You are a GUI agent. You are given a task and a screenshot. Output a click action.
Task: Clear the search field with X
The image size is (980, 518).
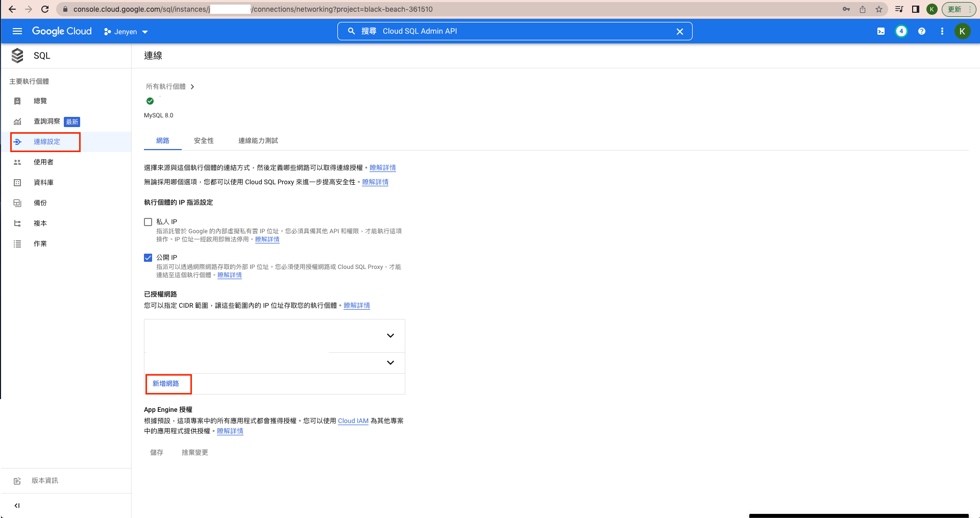680,31
